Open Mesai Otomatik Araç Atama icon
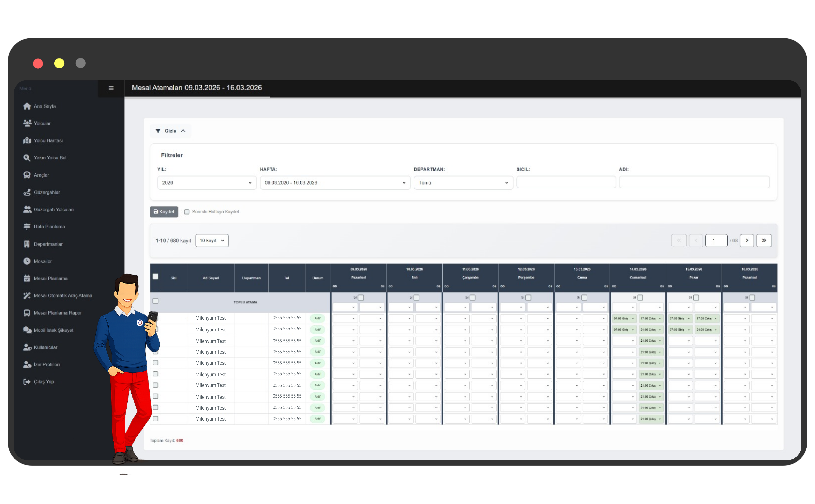The width and height of the screenshot is (815, 504). tap(27, 296)
